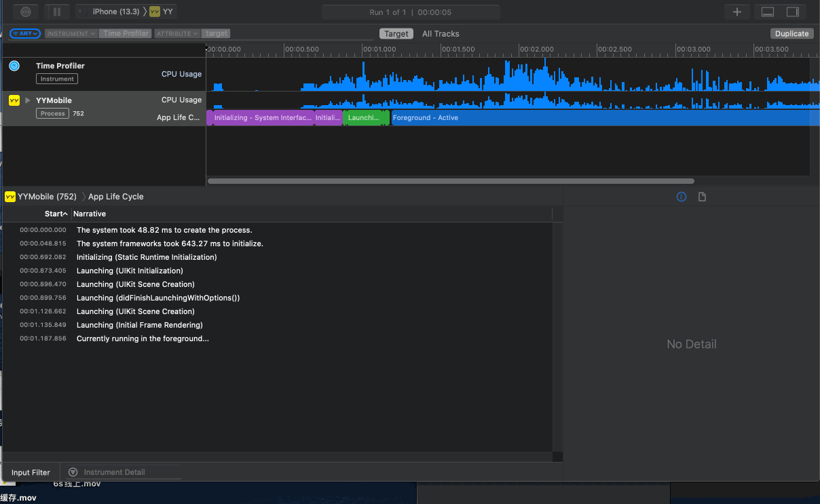The height and width of the screenshot is (504, 820).
Task: Click the Instrument badge under Time Profiler
Action: (57, 79)
